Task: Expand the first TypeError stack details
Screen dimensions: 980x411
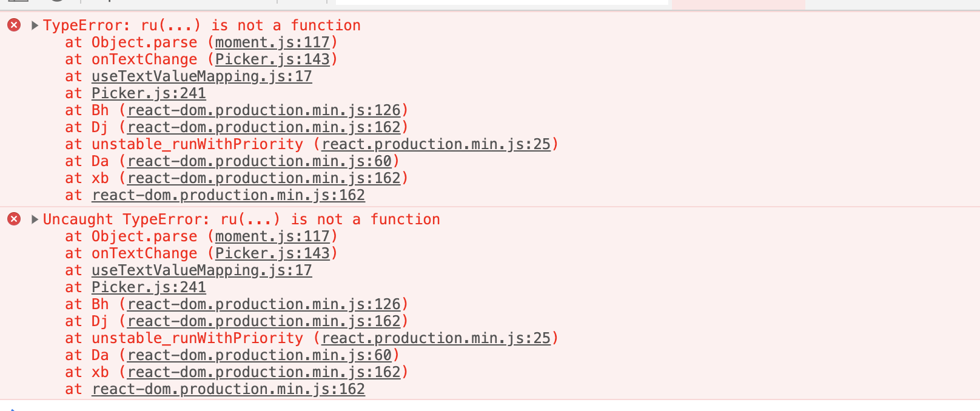Action: point(33,25)
